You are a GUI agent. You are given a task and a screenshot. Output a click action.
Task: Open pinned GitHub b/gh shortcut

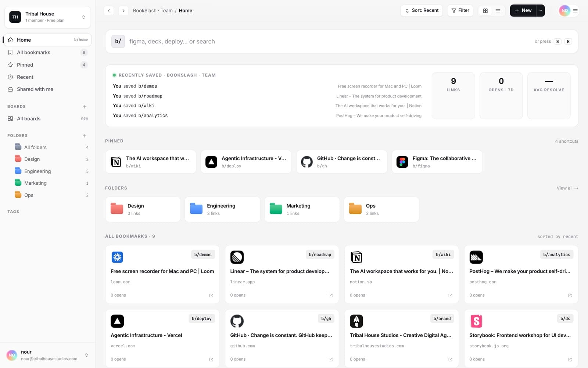[x=342, y=162]
